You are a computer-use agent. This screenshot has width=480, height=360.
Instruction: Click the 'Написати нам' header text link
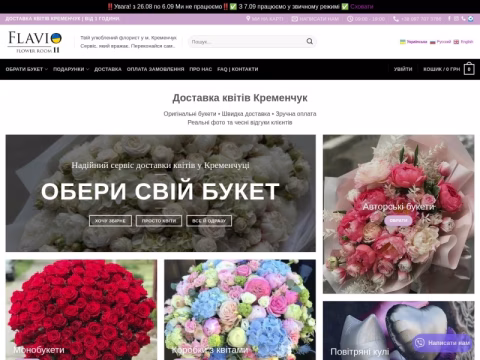click(x=319, y=19)
